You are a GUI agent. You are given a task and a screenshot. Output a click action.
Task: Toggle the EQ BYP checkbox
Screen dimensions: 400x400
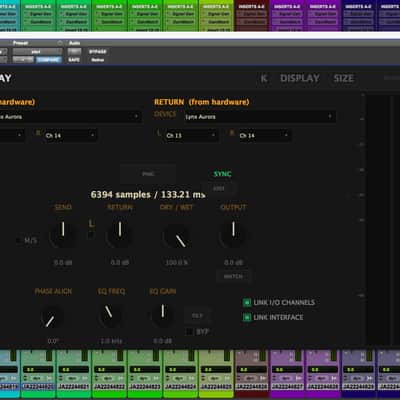click(189, 332)
